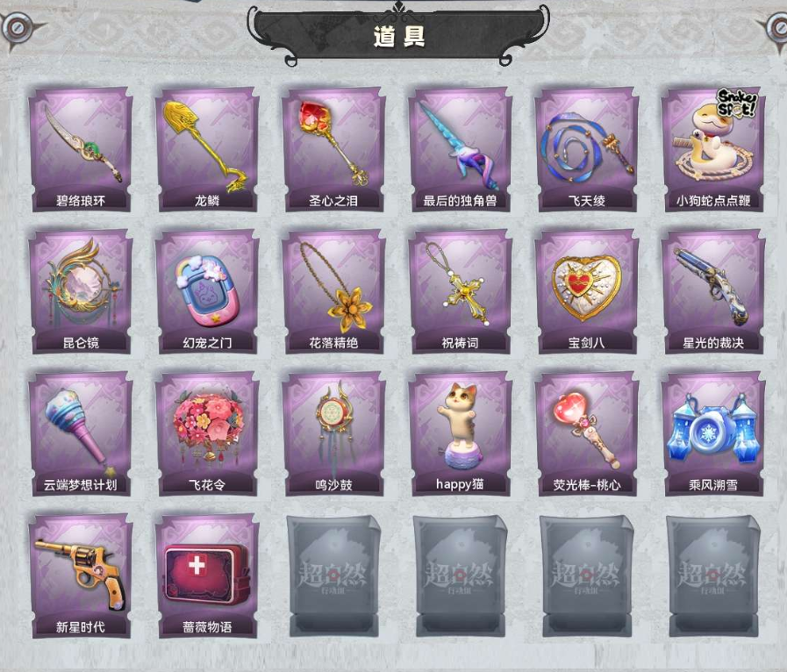Select the 最后的独角兽 horn item
The width and height of the screenshot is (787, 672).
pyautogui.click(x=461, y=149)
